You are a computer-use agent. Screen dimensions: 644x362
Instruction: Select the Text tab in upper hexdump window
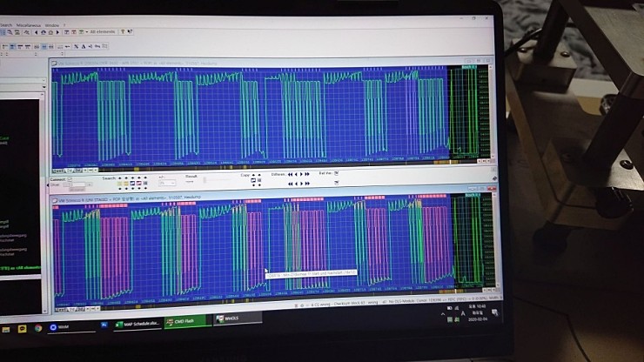pos(58,171)
